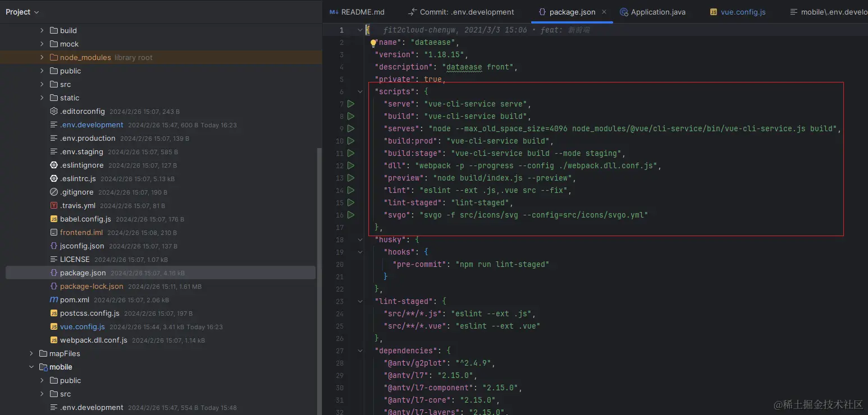Close the package.json editor tab
Viewport: 868px width, 415px height.
[604, 12]
